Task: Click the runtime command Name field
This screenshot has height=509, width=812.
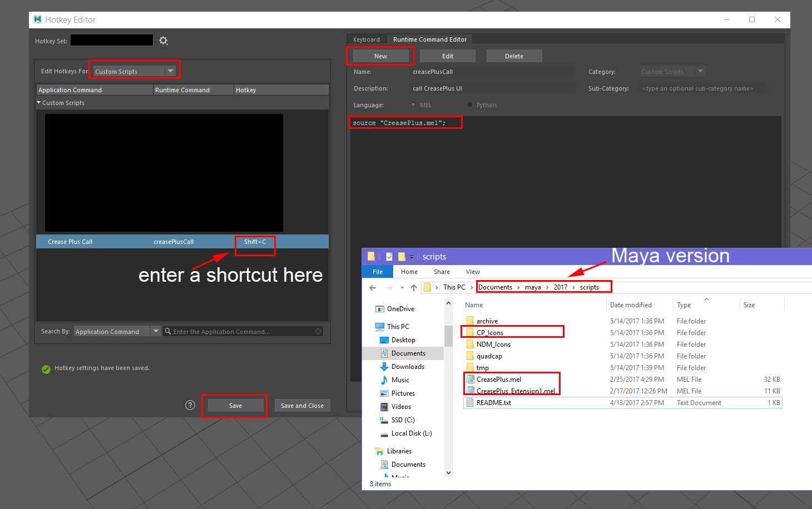Action: point(493,72)
